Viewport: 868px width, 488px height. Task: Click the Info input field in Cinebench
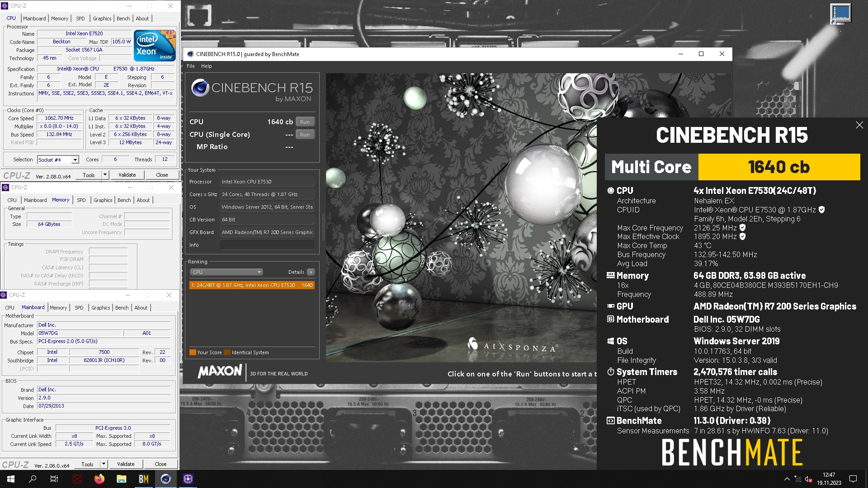[x=267, y=245]
